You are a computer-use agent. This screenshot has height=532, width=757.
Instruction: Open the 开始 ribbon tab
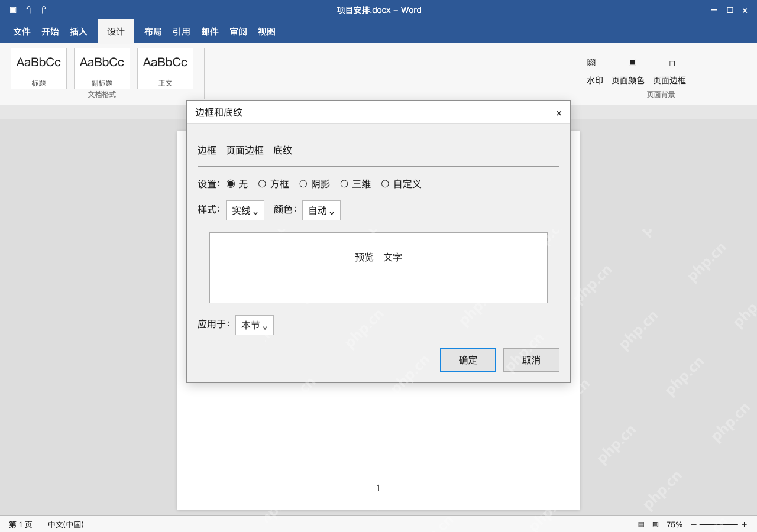point(50,31)
